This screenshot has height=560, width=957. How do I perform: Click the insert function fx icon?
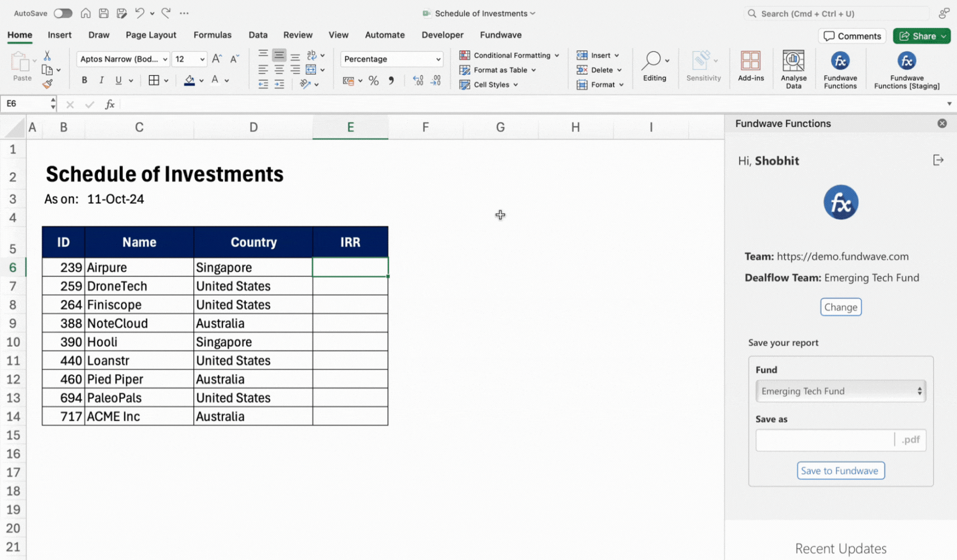[110, 104]
